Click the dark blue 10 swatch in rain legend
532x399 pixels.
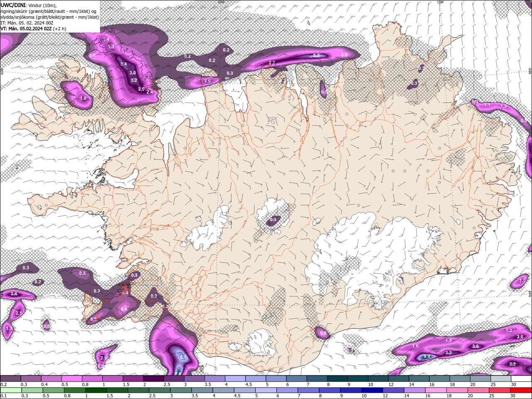[x=373, y=390]
